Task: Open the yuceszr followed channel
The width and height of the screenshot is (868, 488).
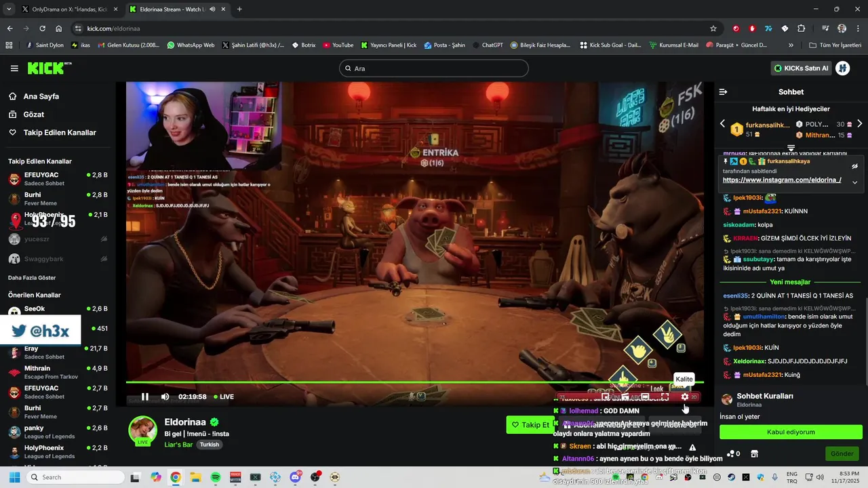Action: (58, 239)
